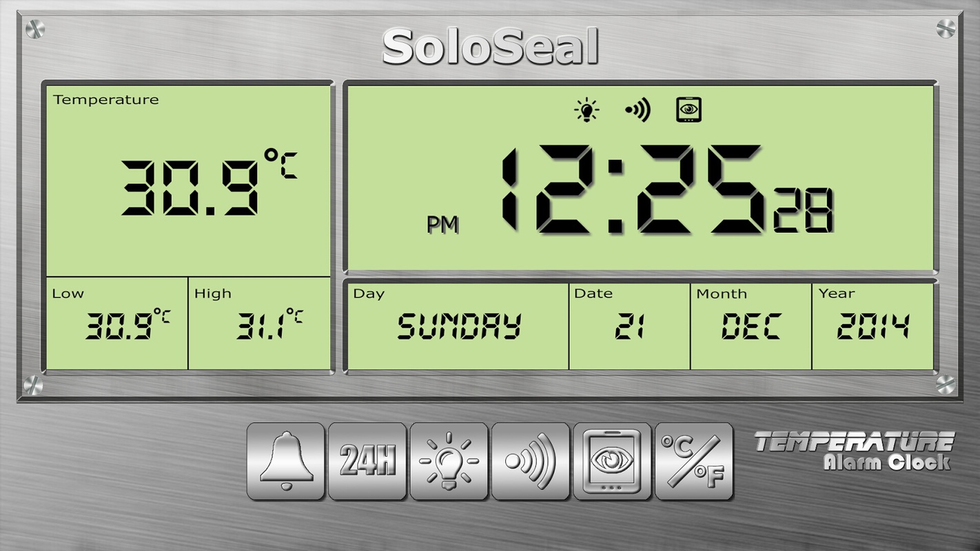The width and height of the screenshot is (980, 551).
Task: Click the Temperature label
Action: pyautogui.click(x=106, y=100)
